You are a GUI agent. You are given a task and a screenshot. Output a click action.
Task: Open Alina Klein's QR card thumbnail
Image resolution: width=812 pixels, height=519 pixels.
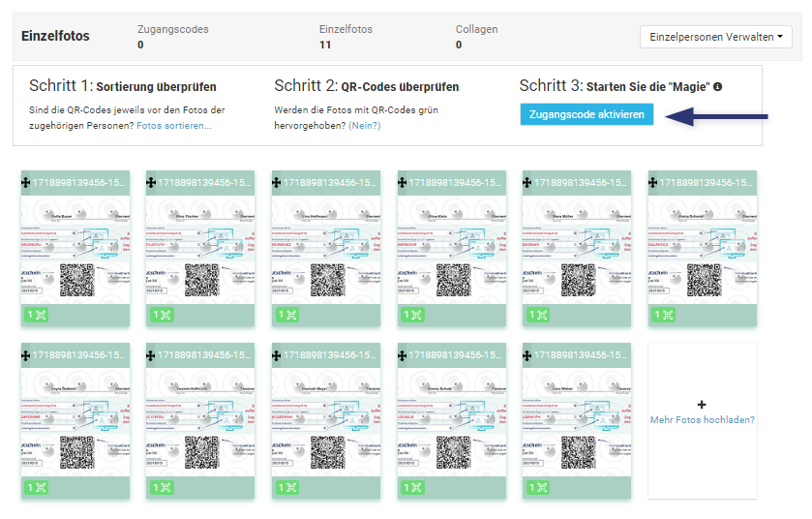452,250
